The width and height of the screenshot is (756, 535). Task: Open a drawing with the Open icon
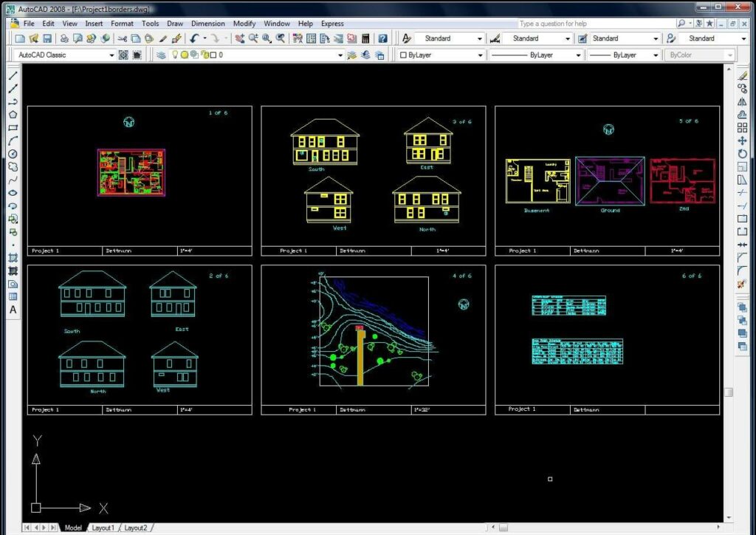click(34, 38)
